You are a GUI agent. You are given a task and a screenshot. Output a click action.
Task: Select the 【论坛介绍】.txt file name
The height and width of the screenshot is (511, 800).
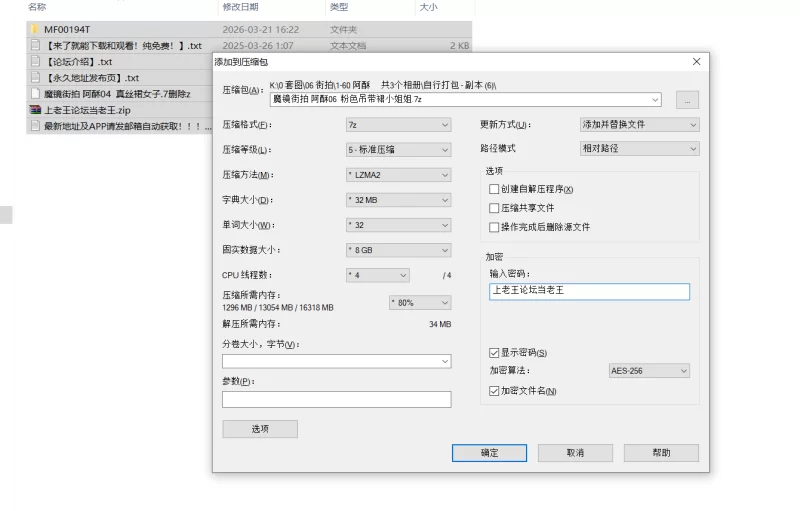tap(79, 62)
